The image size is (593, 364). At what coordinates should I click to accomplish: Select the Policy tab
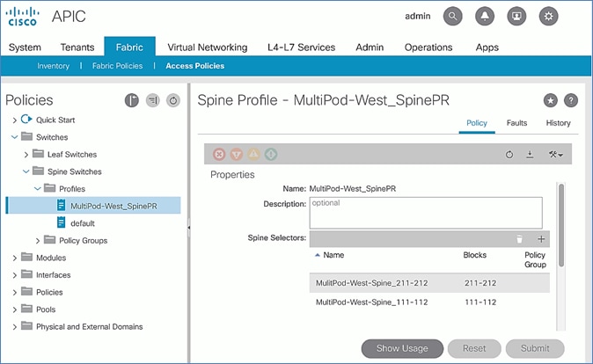coord(477,123)
